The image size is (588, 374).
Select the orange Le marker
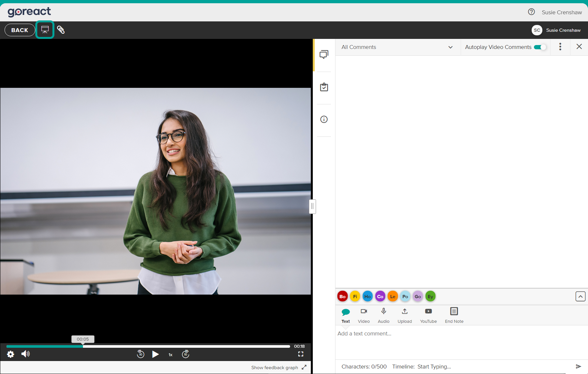coord(393,297)
